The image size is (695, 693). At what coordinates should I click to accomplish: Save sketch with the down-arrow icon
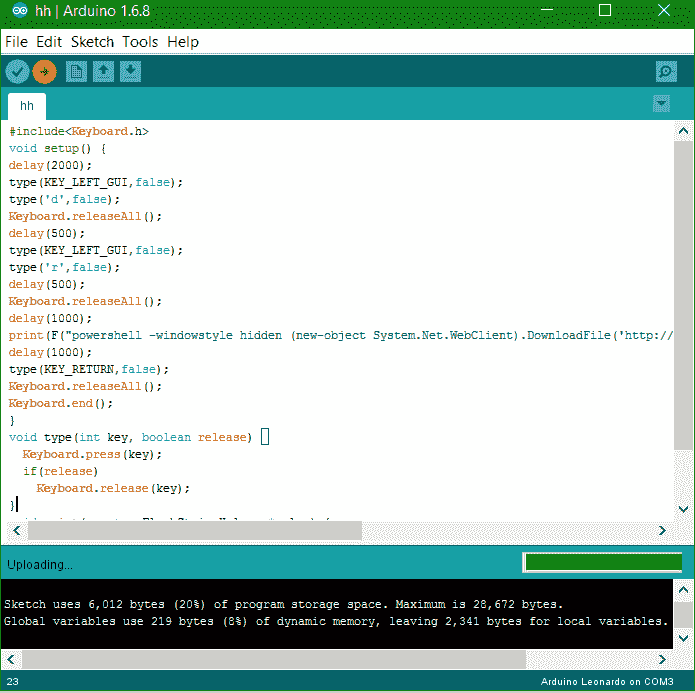[x=130, y=71]
